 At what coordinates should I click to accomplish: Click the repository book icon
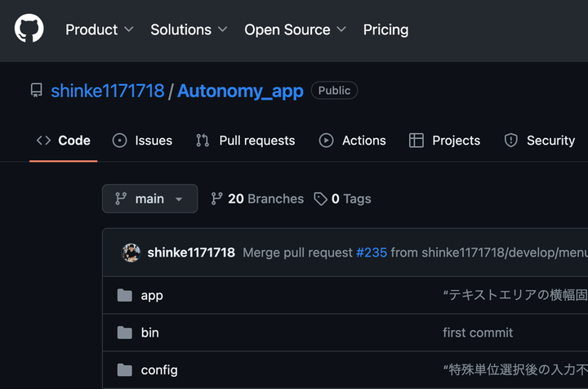[36, 91]
